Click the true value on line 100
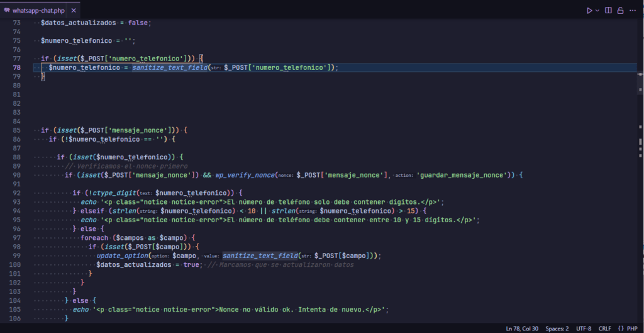644x333 pixels. pyautogui.click(x=191, y=265)
